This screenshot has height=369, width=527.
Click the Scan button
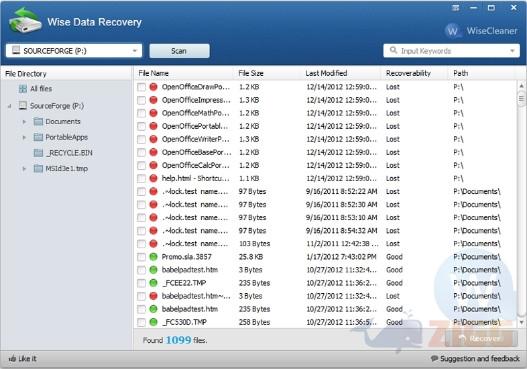179,51
